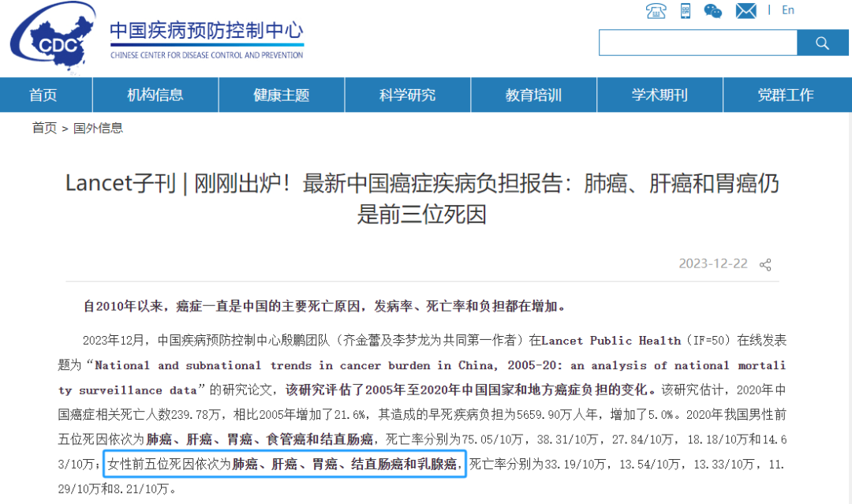Open the 科学研究 section
The height and width of the screenshot is (504, 852).
click(x=407, y=95)
